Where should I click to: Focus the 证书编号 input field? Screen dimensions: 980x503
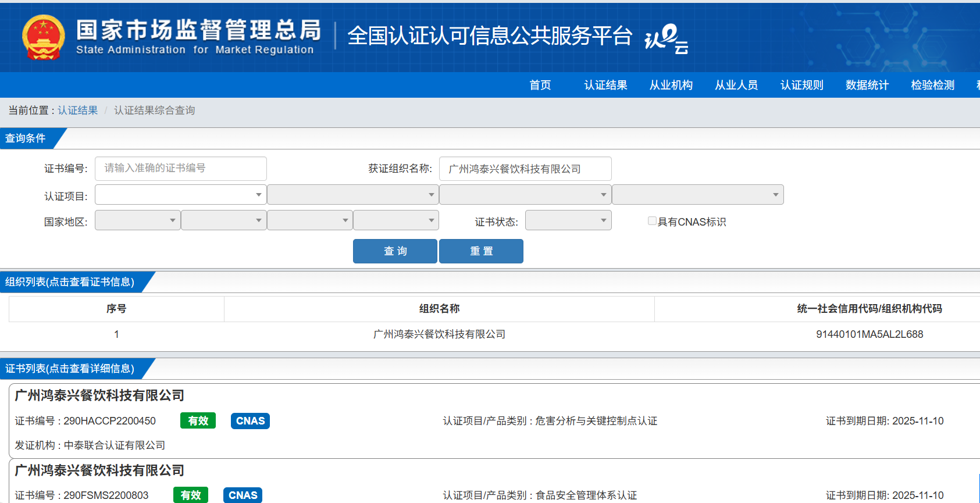click(180, 169)
